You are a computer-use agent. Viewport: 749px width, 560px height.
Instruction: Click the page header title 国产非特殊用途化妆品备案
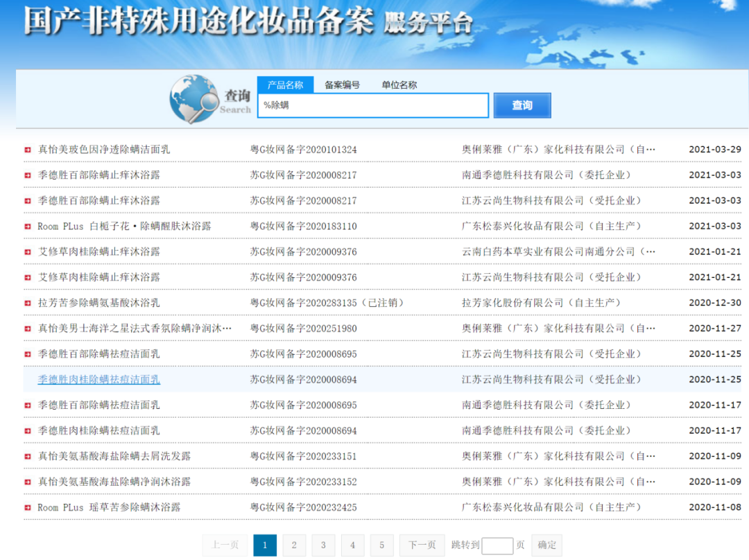[199, 21]
